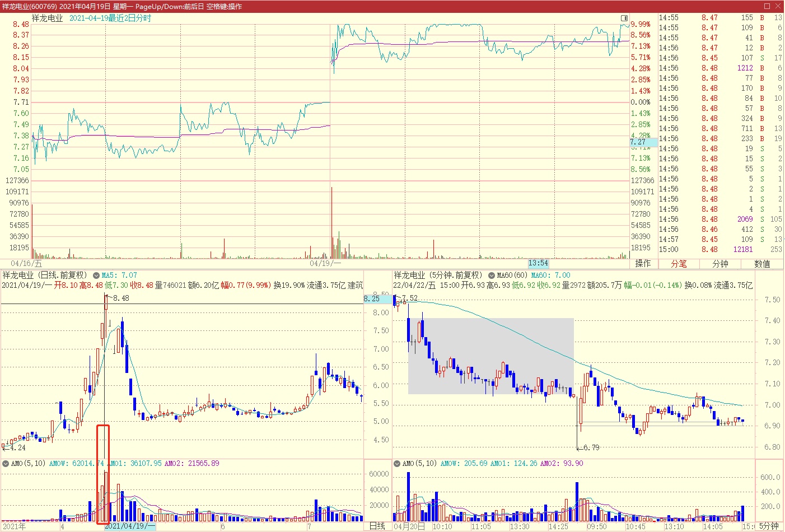Click the 8.25 price cursor tag

click(377, 299)
